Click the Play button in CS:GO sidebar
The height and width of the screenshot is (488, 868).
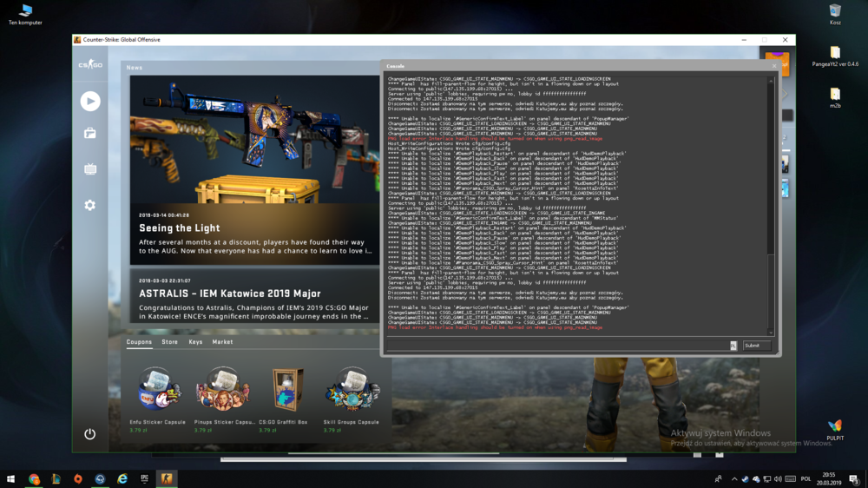[x=90, y=102]
